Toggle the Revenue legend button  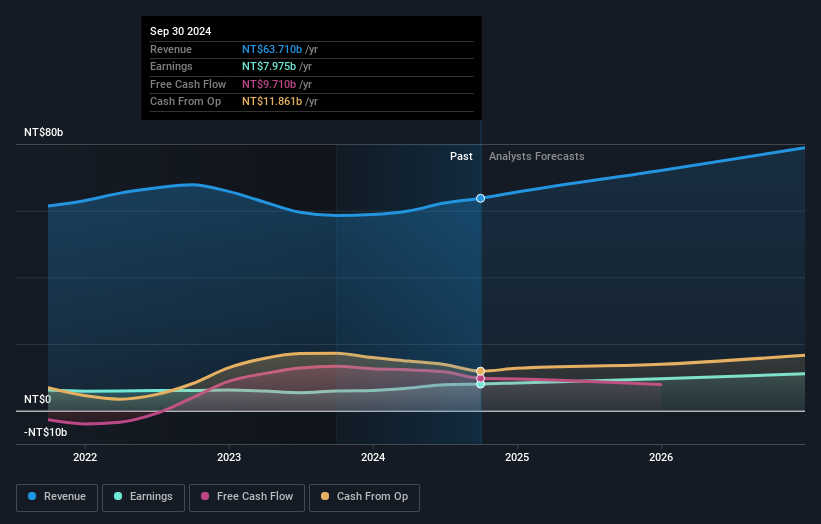click(x=57, y=497)
